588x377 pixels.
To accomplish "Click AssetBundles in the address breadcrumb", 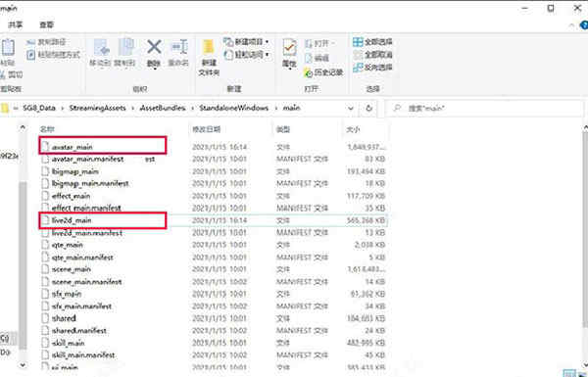I will 163,108.
